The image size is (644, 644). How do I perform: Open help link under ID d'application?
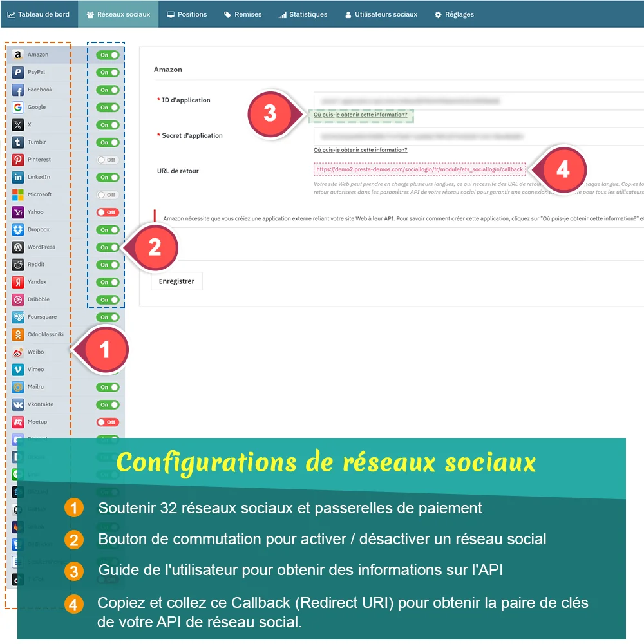(x=360, y=115)
